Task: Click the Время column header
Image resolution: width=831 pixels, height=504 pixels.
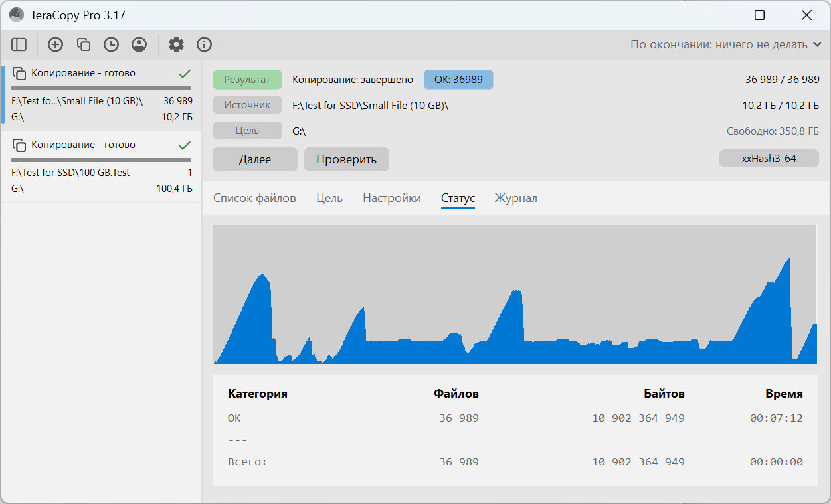Action: [784, 394]
